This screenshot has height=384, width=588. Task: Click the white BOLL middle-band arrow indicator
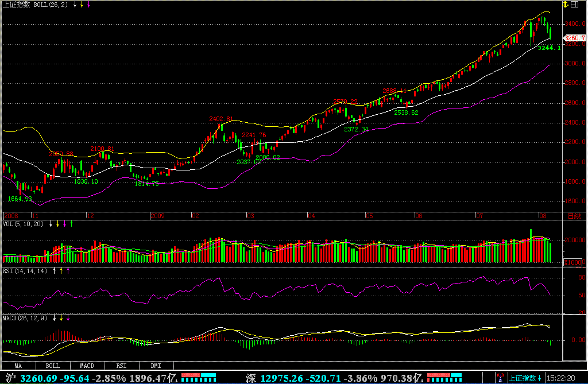[x=75, y=5]
